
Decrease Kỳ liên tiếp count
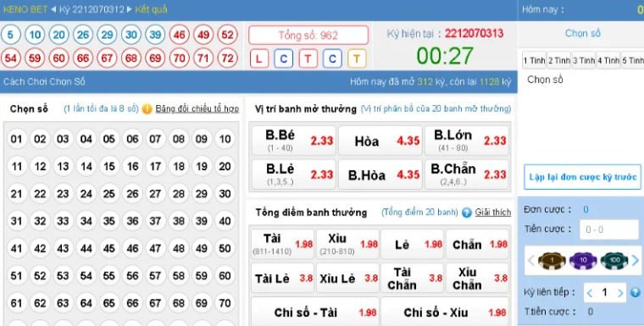[x=590, y=293]
